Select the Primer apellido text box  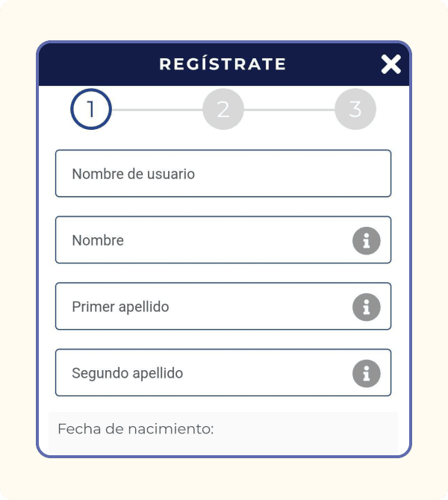[x=202, y=307]
